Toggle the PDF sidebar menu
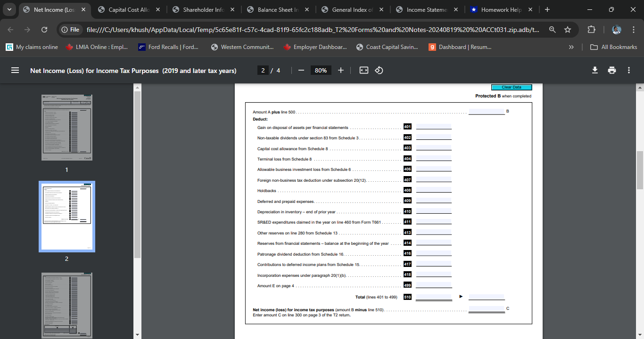 pyautogui.click(x=15, y=70)
